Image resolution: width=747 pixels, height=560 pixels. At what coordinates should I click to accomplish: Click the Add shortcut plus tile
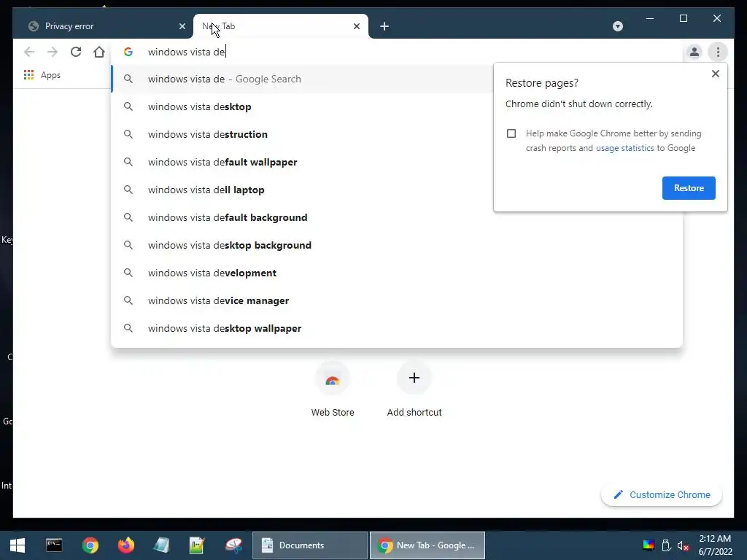coord(414,389)
